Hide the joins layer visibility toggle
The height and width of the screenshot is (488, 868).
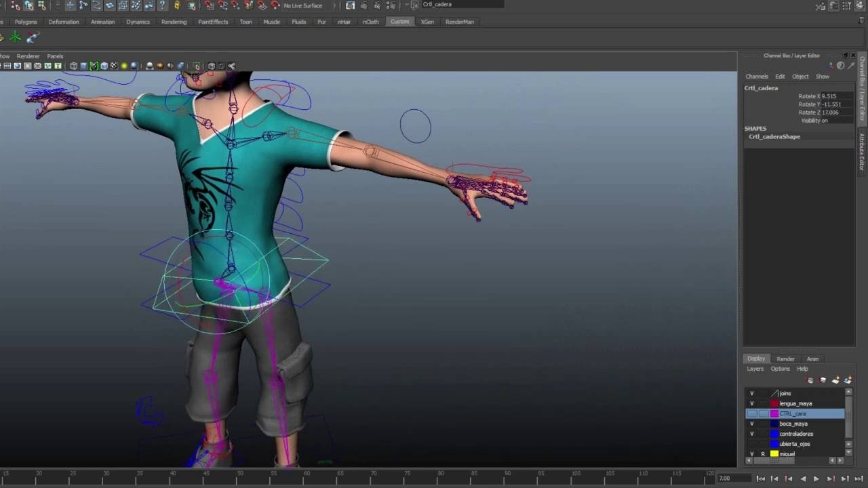751,392
